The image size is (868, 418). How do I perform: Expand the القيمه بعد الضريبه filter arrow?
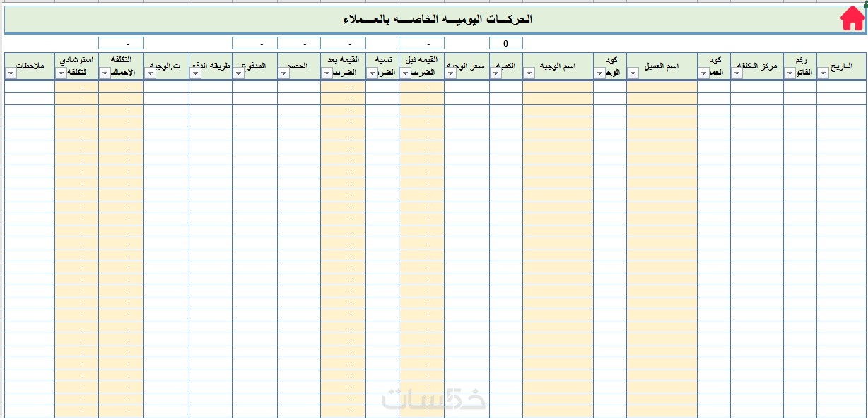tap(327, 73)
